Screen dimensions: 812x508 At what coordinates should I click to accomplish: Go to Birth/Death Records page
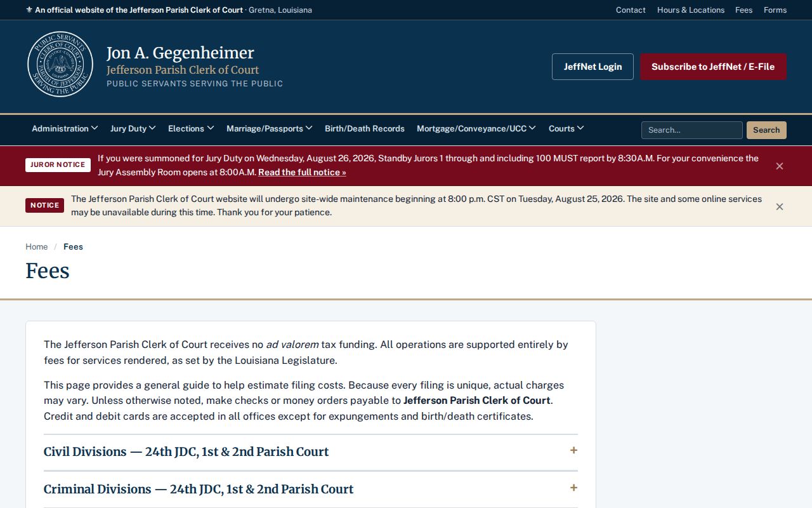[x=365, y=128]
